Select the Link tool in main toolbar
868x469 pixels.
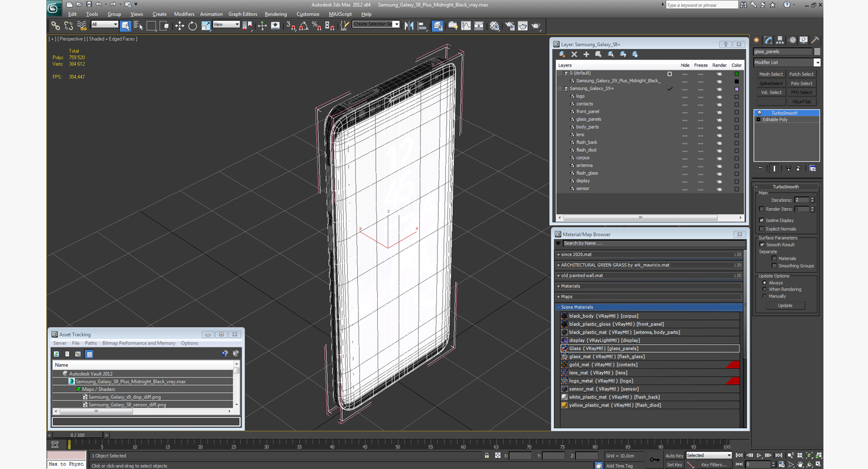pos(55,26)
